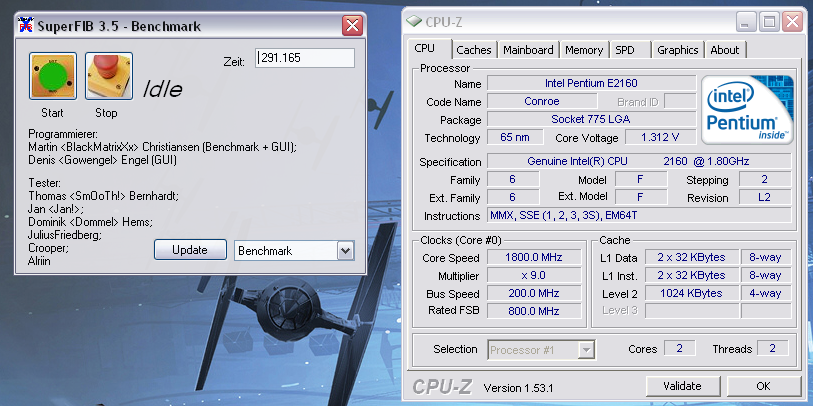
Task: Click the Ext. Model value F
Action: click(x=641, y=198)
